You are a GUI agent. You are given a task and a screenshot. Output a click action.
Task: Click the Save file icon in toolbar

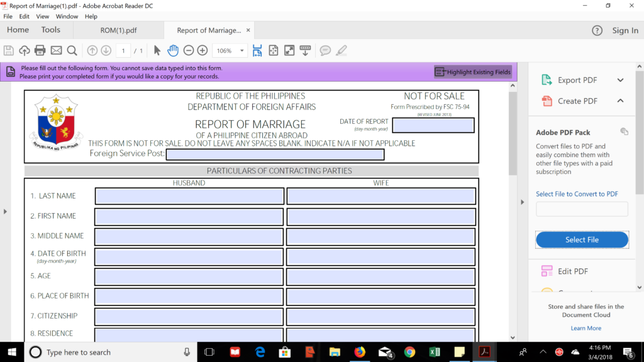[9, 50]
